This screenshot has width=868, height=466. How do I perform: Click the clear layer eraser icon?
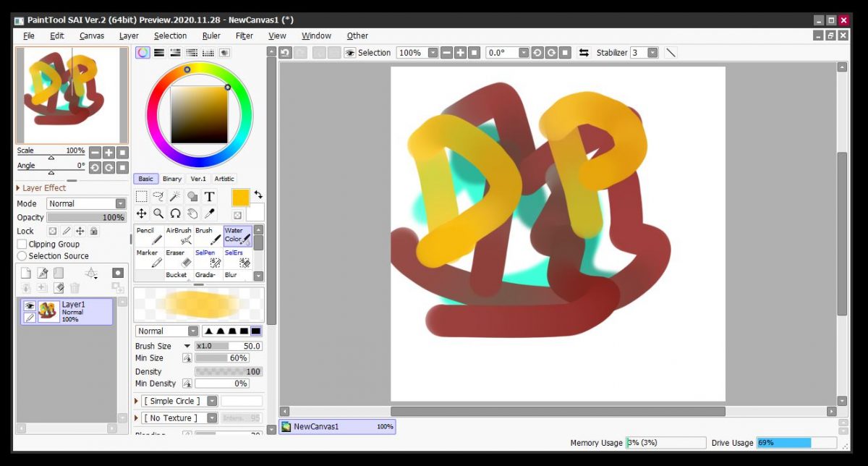(59, 287)
